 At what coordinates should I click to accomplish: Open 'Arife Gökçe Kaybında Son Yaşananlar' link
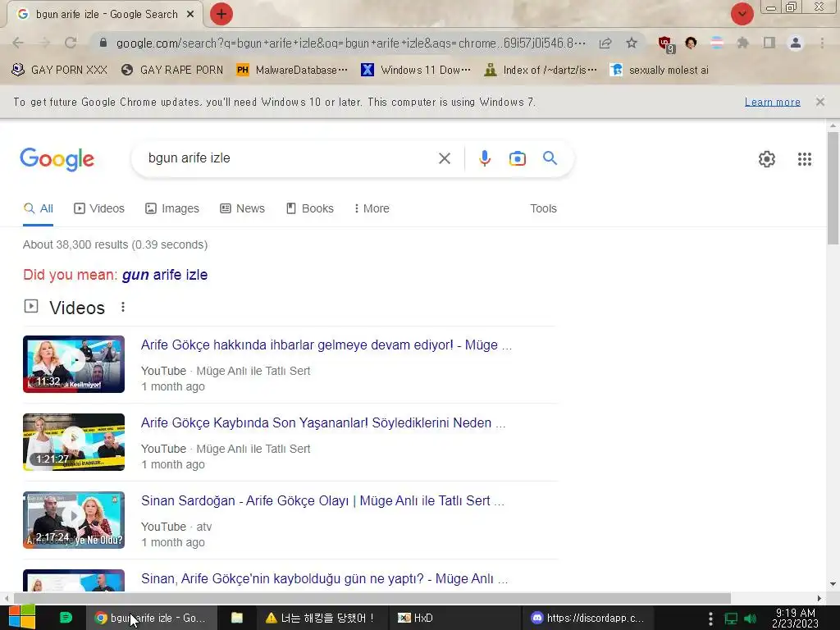point(323,422)
